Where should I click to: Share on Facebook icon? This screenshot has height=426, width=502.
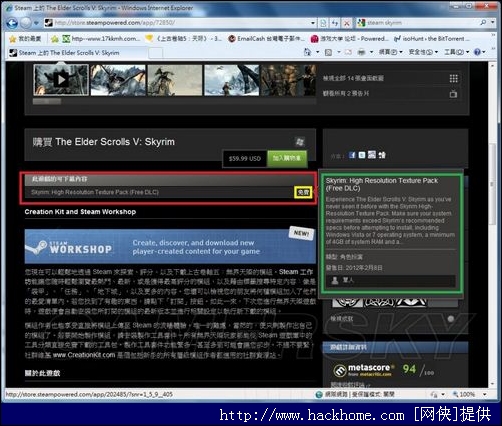352,155
